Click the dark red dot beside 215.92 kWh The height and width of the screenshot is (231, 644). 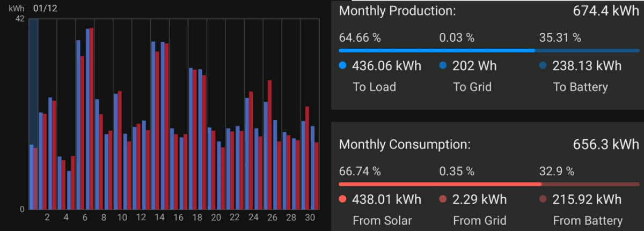pos(543,199)
